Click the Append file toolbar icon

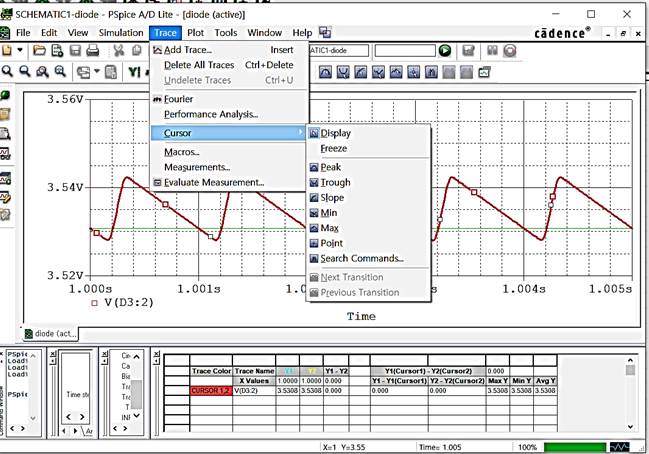point(57,50)
